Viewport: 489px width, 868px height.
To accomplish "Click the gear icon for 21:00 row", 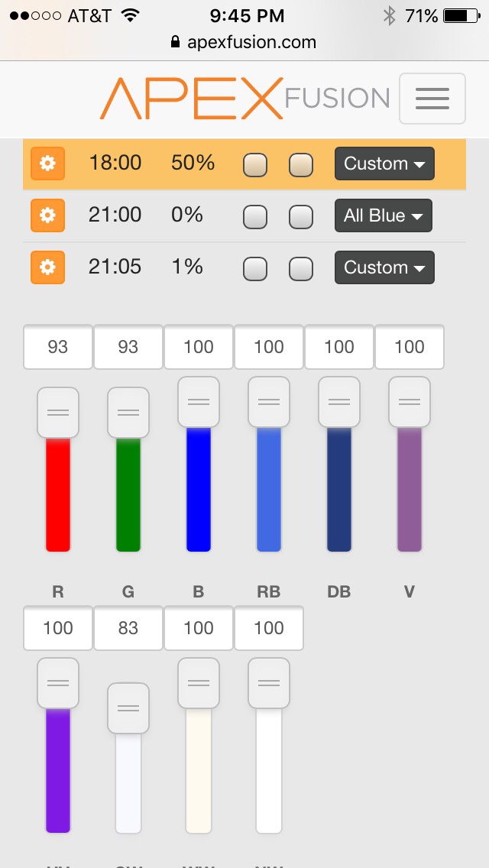I will (x=47, y=215).
